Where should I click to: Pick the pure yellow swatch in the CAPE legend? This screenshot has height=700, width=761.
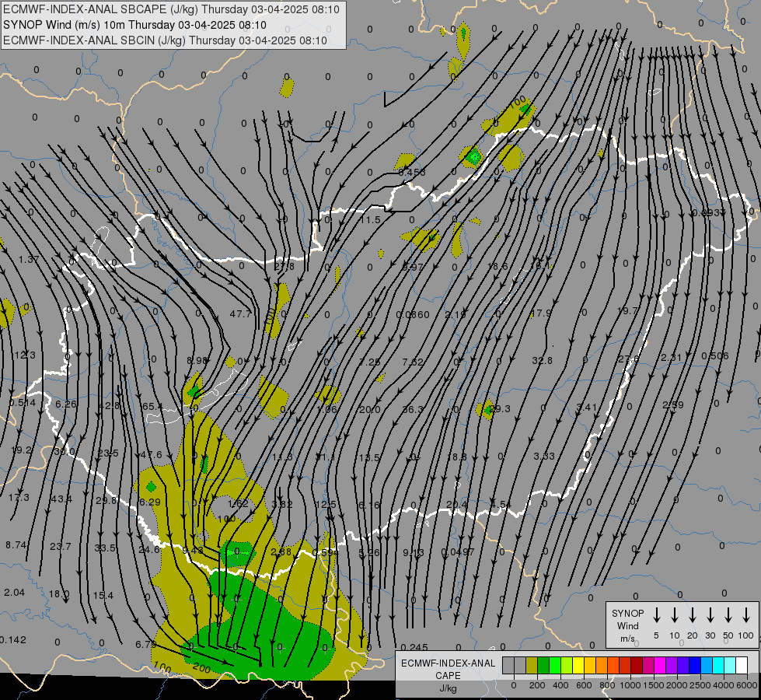pos(578,666)
